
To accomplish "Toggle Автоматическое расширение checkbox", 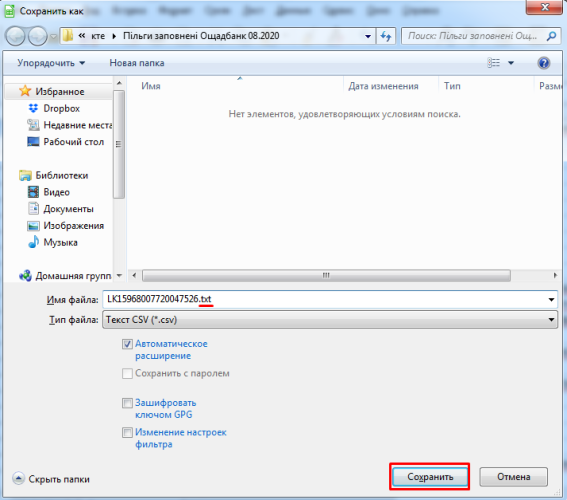I will click(x=127, y=344).
